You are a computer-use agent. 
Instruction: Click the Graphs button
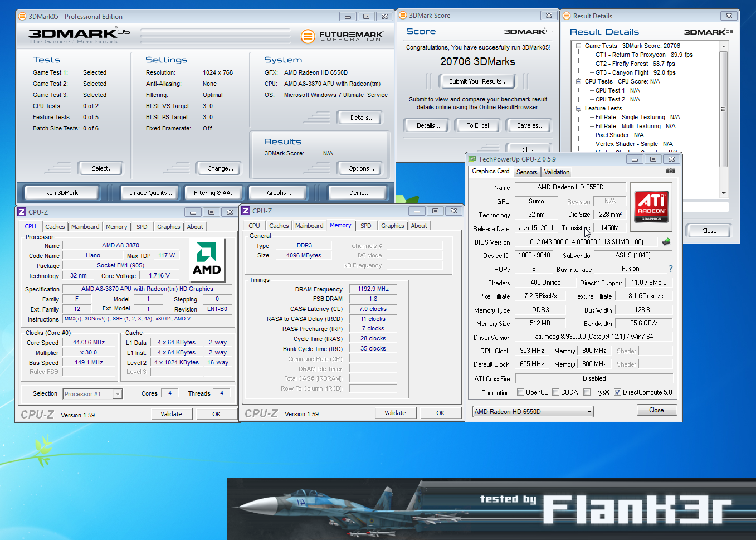click(x=279, y=193)
